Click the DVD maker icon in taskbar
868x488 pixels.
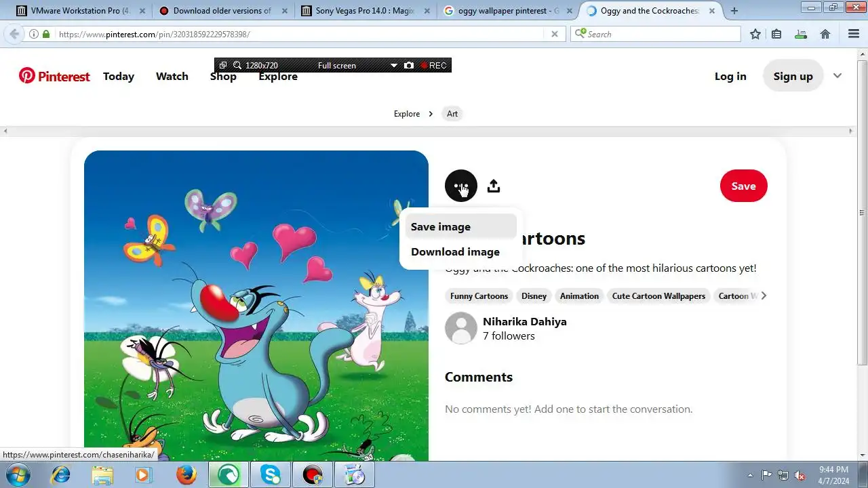pos(355,475)
